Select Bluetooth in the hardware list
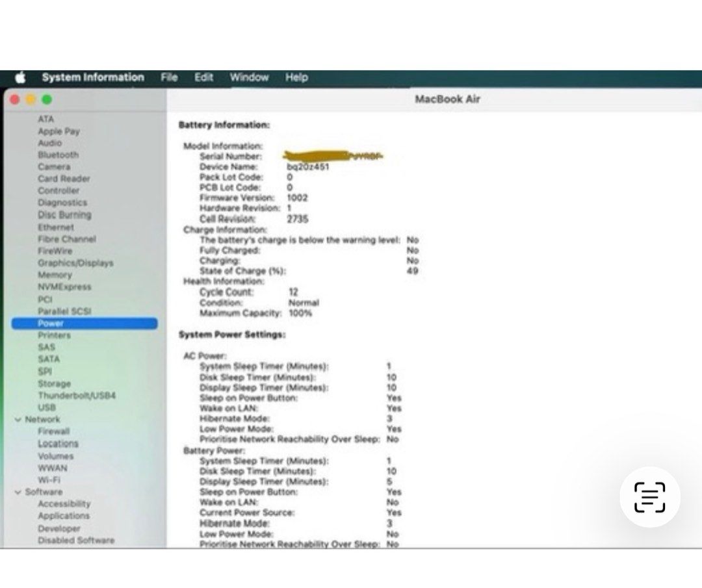 pos(58,155)
